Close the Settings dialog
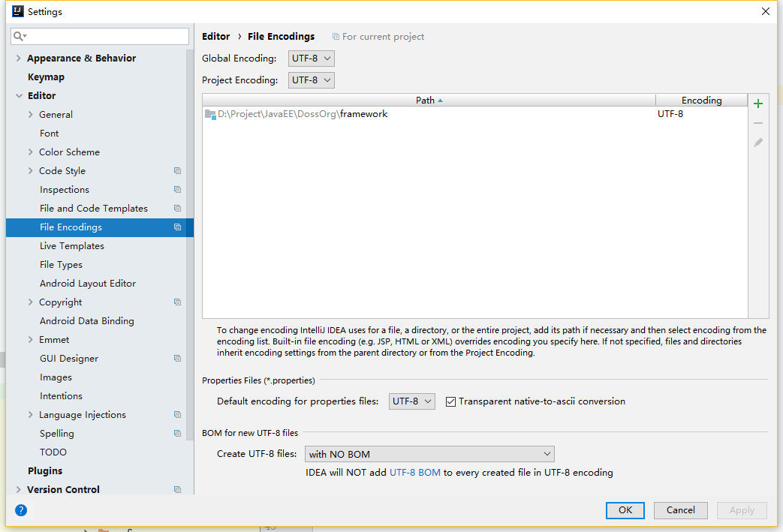The height and width of the screenshot is (532, 783). click(766, 11)
